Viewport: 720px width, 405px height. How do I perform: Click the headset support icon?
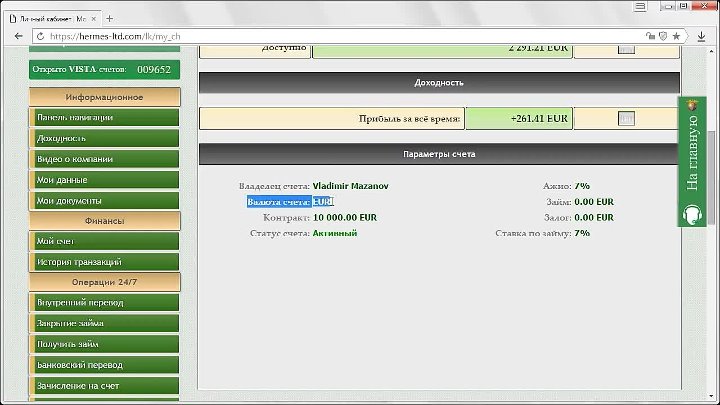click(x=691, y=213)
